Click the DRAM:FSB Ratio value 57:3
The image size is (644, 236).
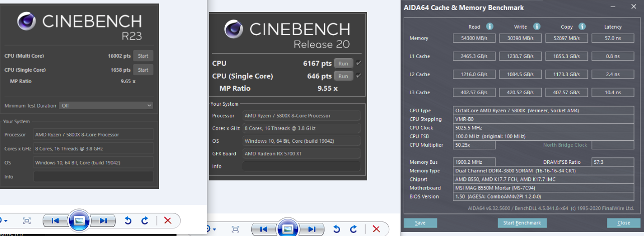[613, 162]
